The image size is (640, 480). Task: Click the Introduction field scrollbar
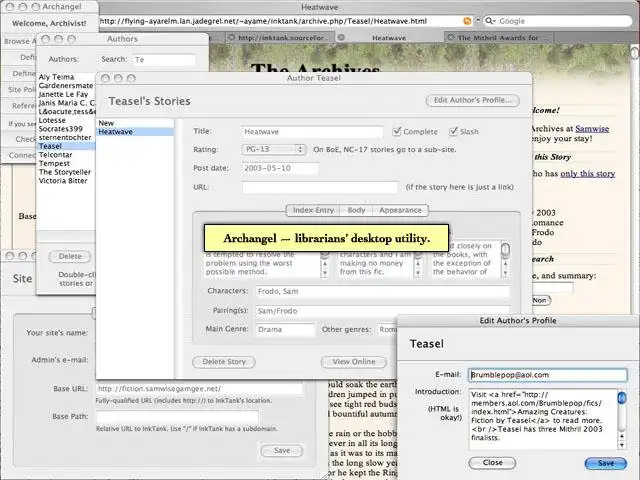[622, 419]
